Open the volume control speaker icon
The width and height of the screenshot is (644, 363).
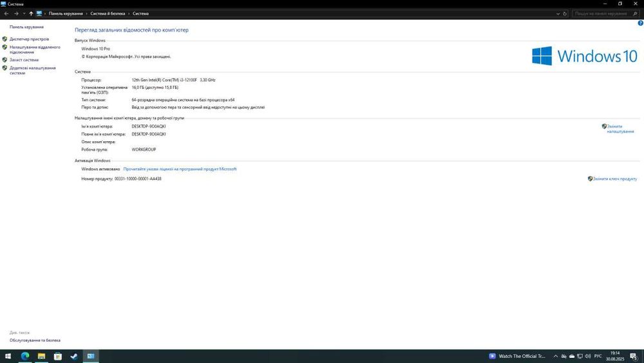coord(588,356)
